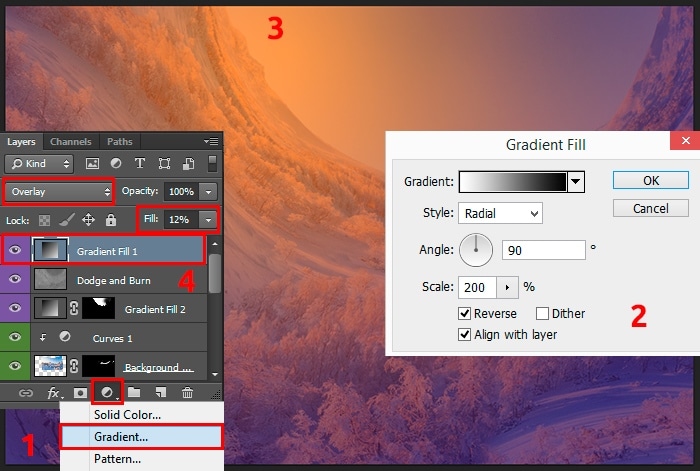Enable the Dither checkbox
Image resolution: width=700 pixels, height=471 pixels.
coord(543,313)
